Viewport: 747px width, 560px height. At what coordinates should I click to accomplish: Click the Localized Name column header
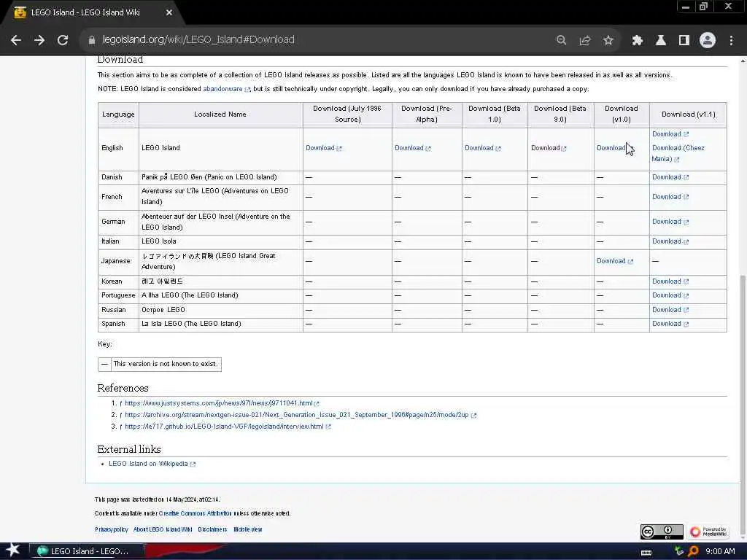[x=220, y=114]
